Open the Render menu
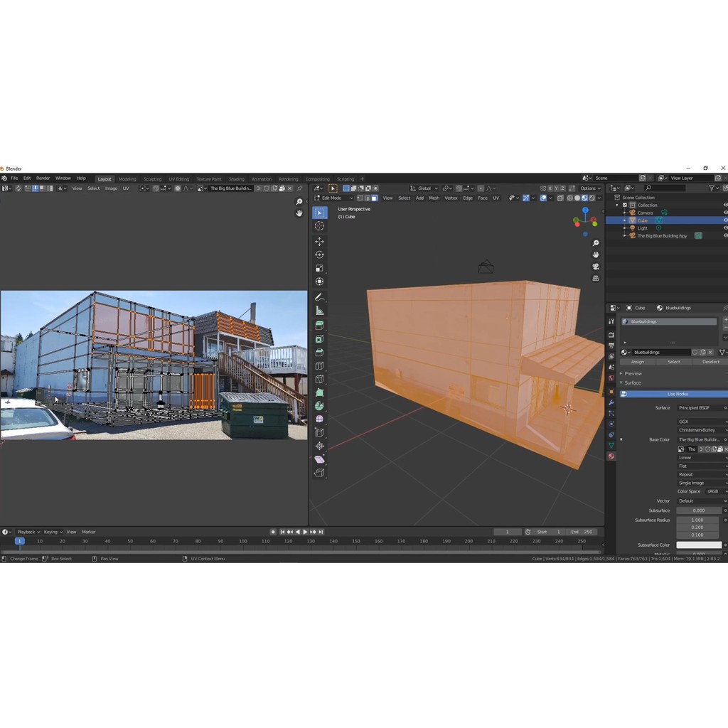Viewport: 728px width, 728px height. tap(43, 178)
